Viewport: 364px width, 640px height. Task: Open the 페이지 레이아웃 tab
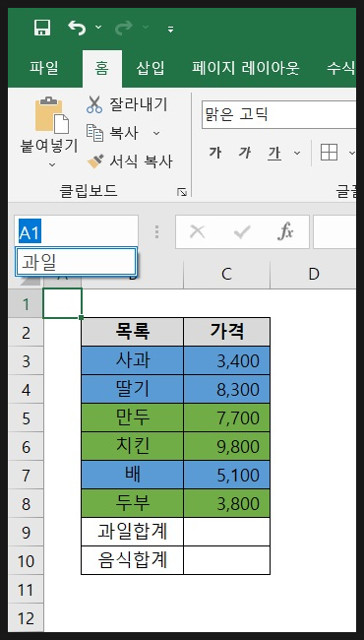coord(246,68)
